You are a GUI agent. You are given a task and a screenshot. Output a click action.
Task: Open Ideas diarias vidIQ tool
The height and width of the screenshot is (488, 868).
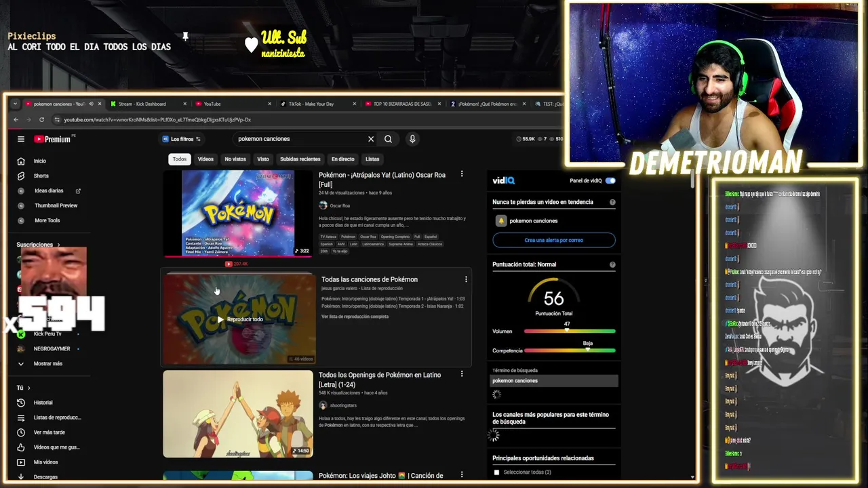49,190
